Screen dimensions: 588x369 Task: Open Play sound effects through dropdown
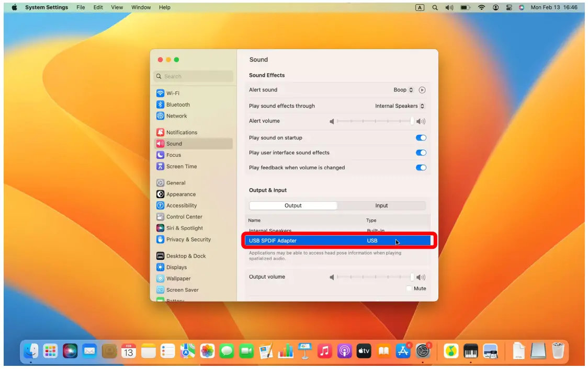coord(400,106)
